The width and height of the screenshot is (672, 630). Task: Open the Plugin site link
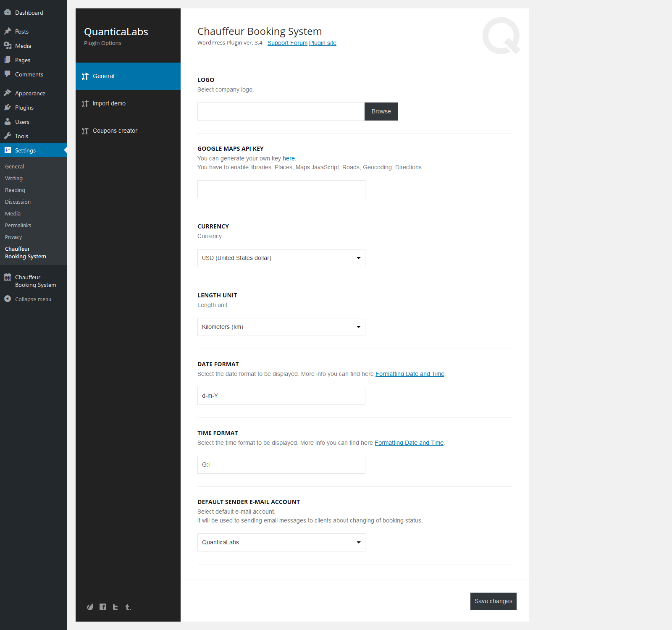[323, 43]
